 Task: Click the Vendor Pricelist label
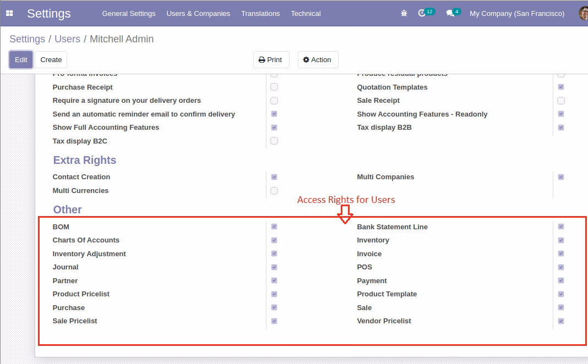384,321
